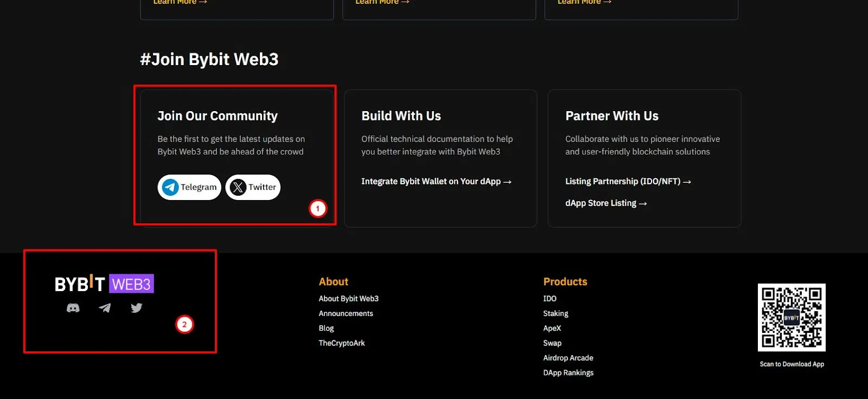This screenshot has width=868, height=399.
Task: Go to Staking in Products
Action: click(556, 313)
